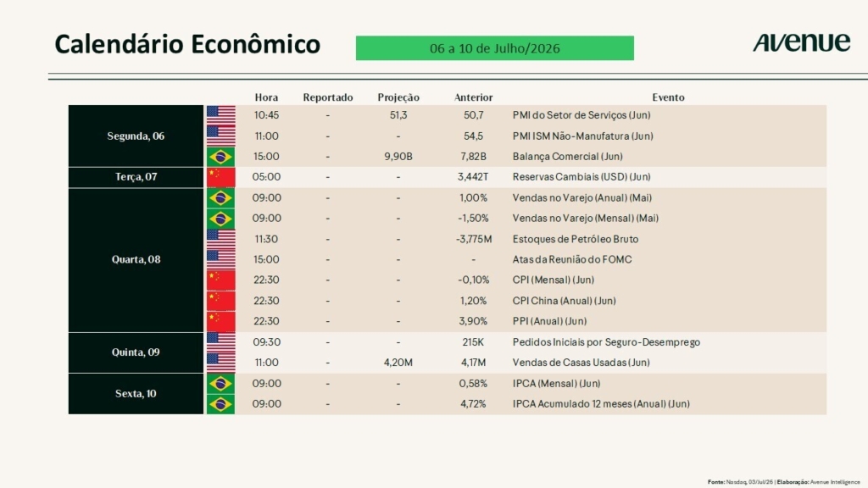Select the Quarta, 08 day cell
This screenshot has width=868, height=488.
coord(136,259)
